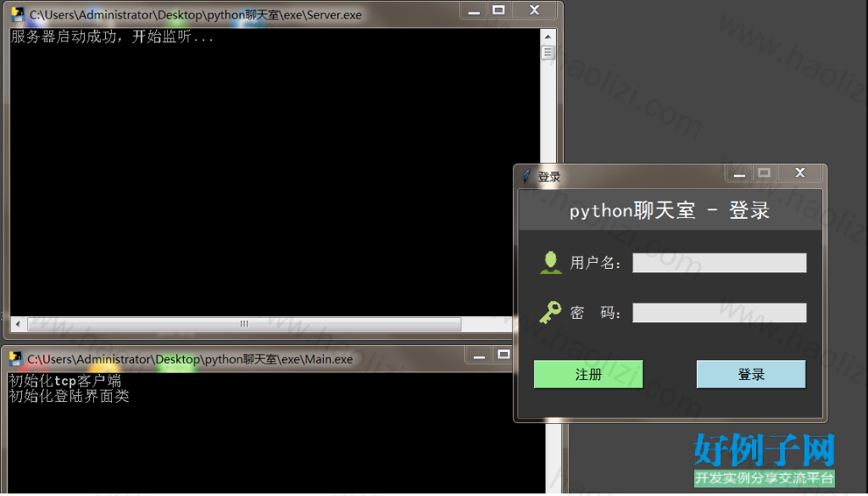Minimize the Main.exe console window
Viewport: 868px width, 496px height.
[x=479, y=355]
